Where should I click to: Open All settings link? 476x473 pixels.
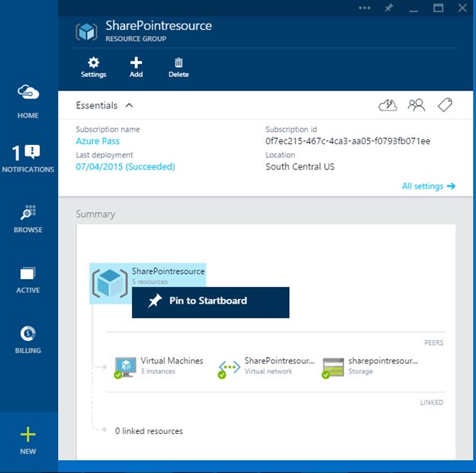(x=429, y=186)
